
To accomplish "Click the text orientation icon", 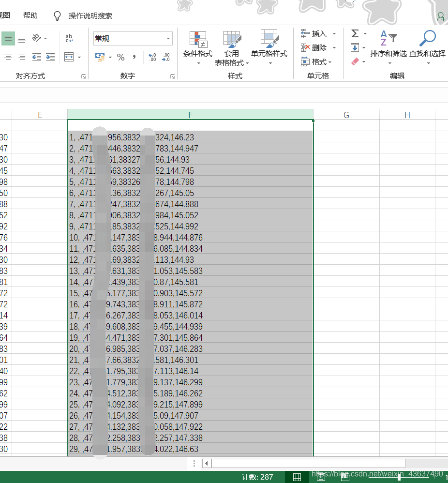I will [37, 38].
